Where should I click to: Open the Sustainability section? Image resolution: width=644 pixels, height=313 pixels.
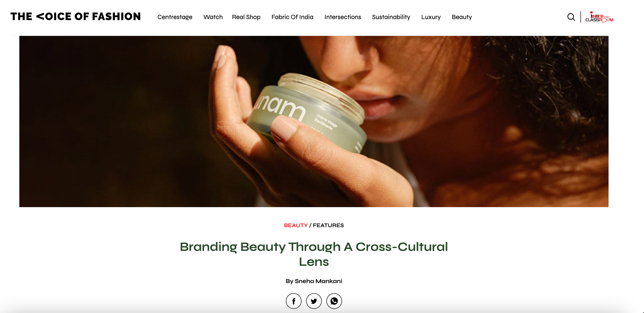click(x=391, y=17)
